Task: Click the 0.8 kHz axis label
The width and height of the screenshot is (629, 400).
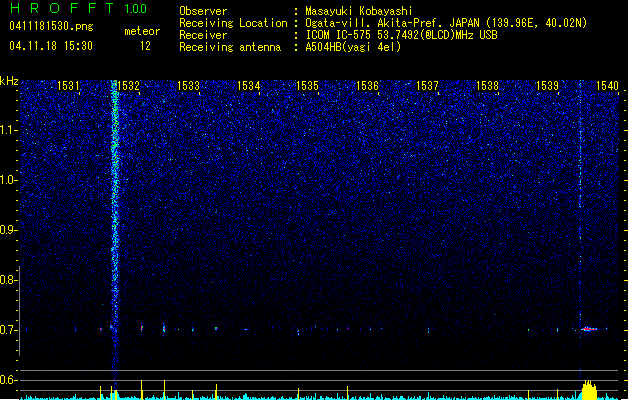Action: point(9,280)
